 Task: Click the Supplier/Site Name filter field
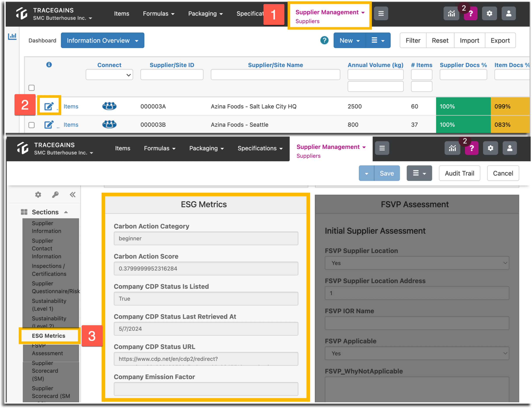tap(275, 75)
